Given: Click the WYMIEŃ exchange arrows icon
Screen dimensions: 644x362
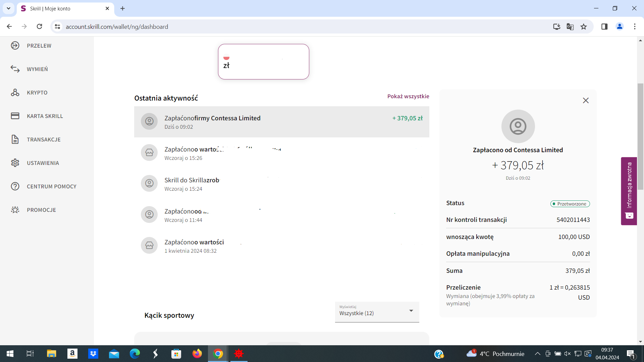Looking at the screenshot, I should tap(15, 69).
